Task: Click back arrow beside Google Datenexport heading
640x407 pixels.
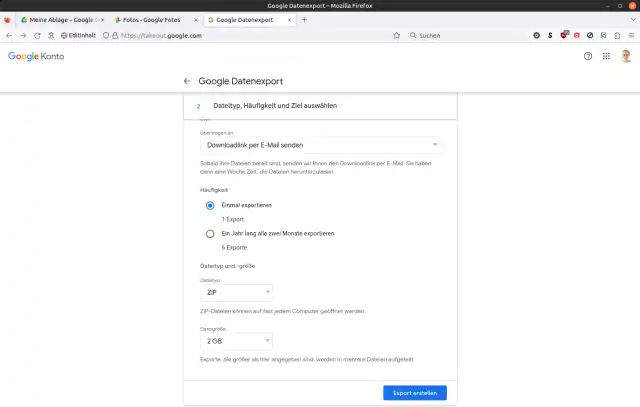Action: 187,81
